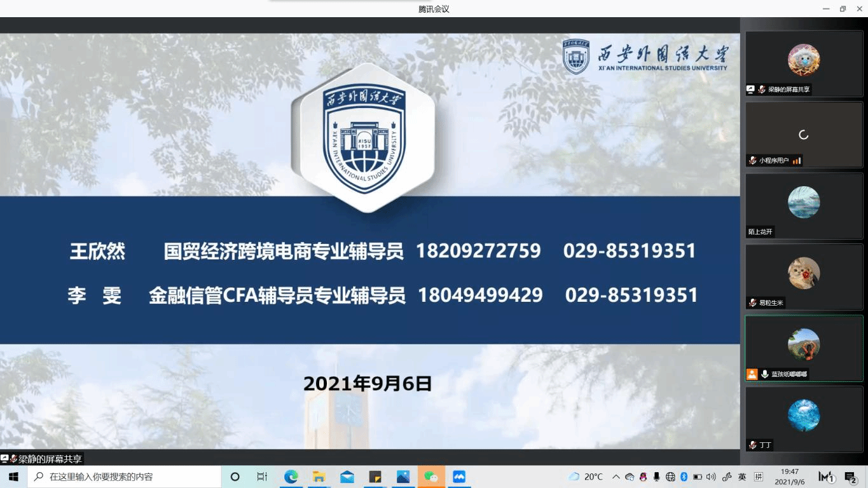The height and width of the screenshot is (488, 868).
Task: Click the name 王欣然 on the slide
Action: tap(97, 251)
